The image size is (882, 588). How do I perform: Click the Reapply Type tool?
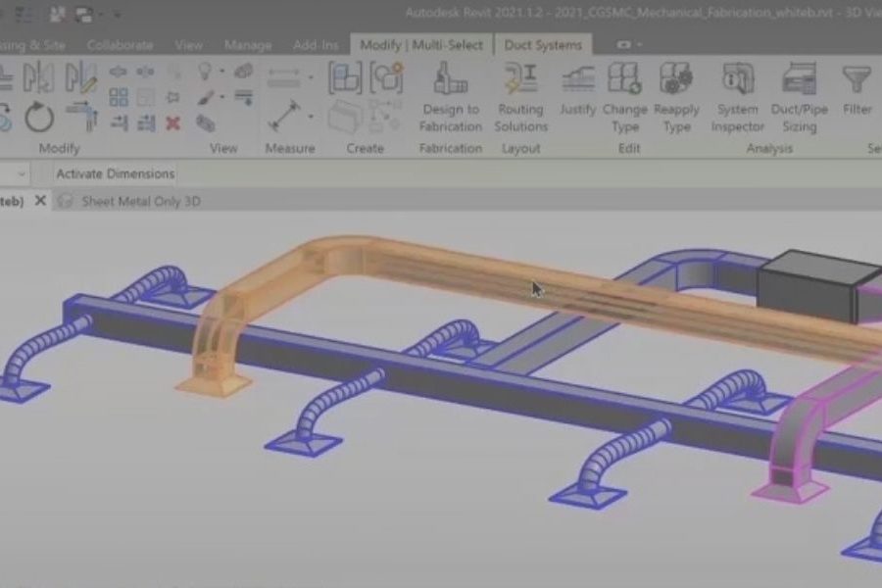[676, 98]
